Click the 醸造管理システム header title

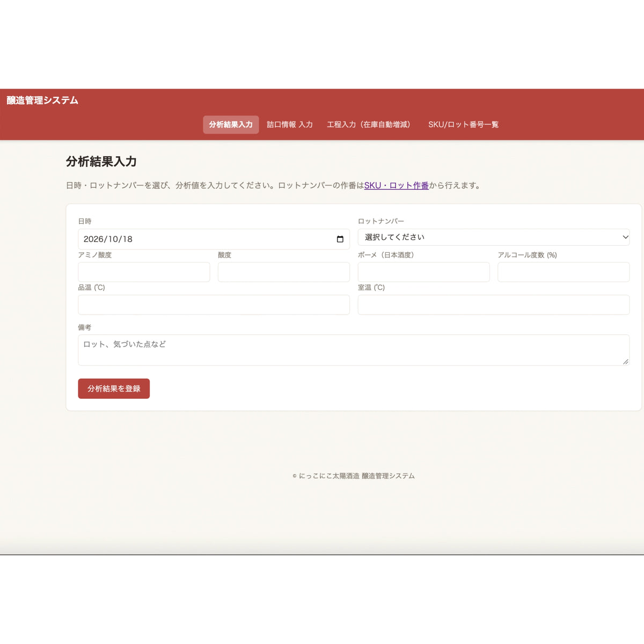coord(42,100)
